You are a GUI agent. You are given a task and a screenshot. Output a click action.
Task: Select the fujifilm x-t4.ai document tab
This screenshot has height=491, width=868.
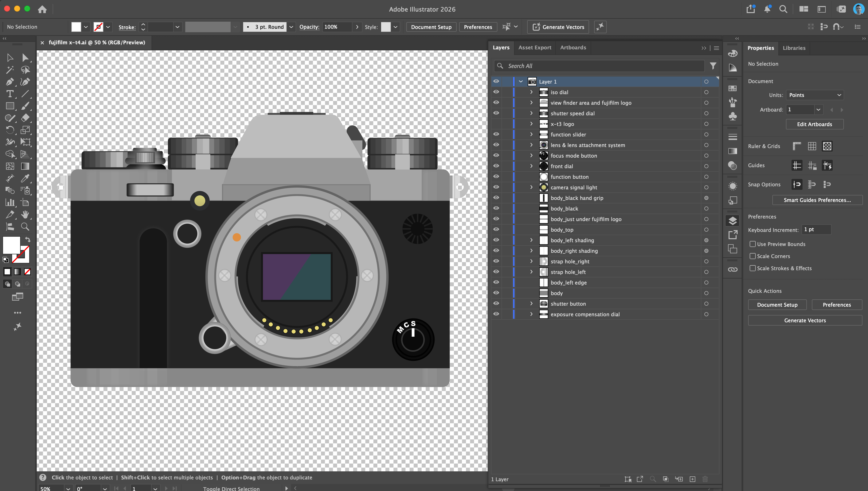point(97,43)
